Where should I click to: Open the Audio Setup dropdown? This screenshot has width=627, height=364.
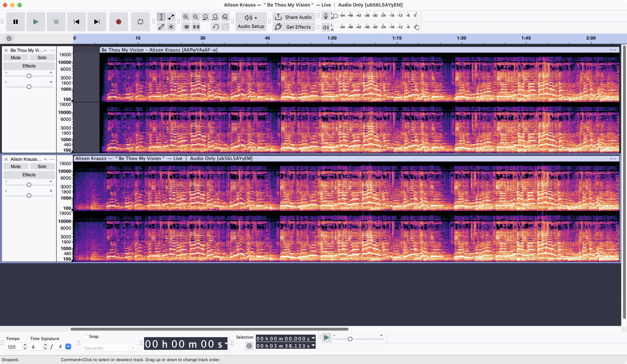251,22
